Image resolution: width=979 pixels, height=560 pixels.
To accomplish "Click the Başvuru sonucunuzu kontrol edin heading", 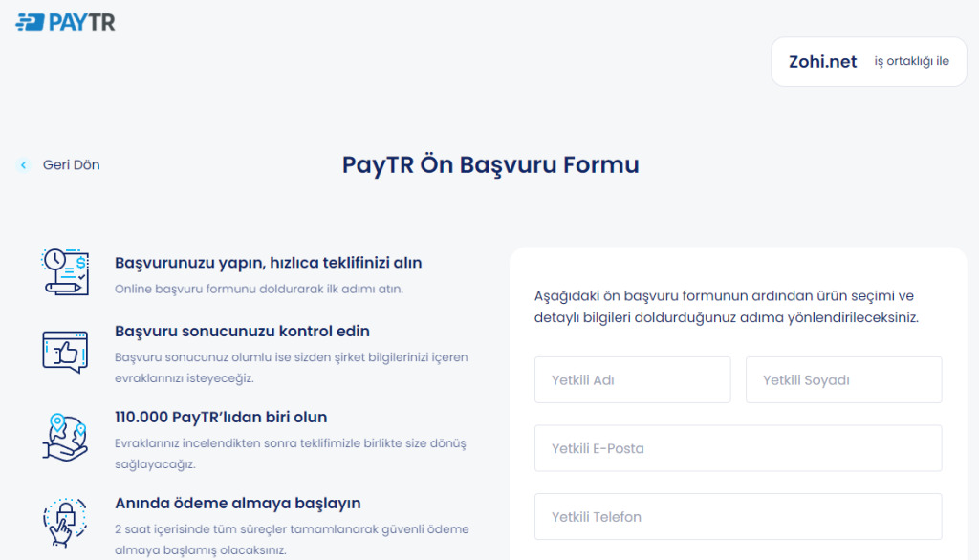I will [x=242, y=332].
